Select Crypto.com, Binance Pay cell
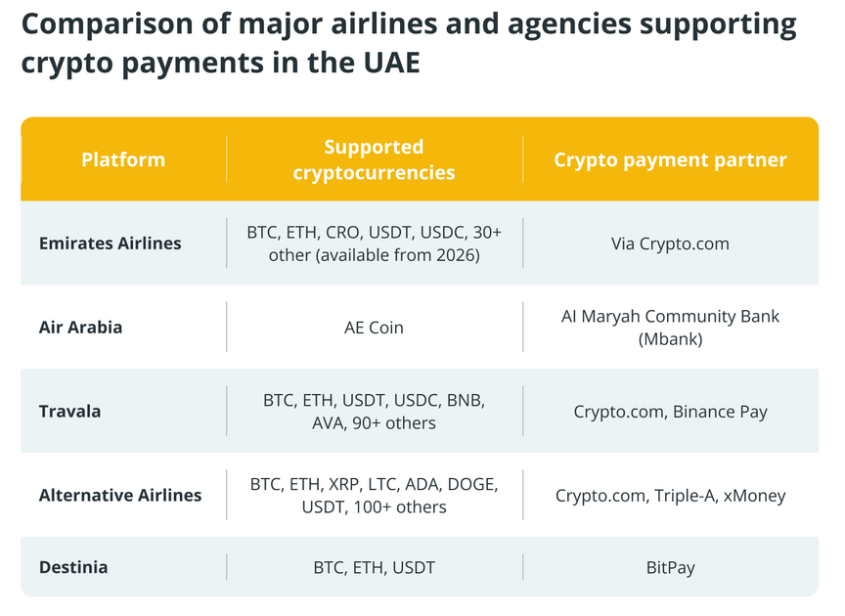This screenshot has width=845, height=616. click(x=670, y=412)
